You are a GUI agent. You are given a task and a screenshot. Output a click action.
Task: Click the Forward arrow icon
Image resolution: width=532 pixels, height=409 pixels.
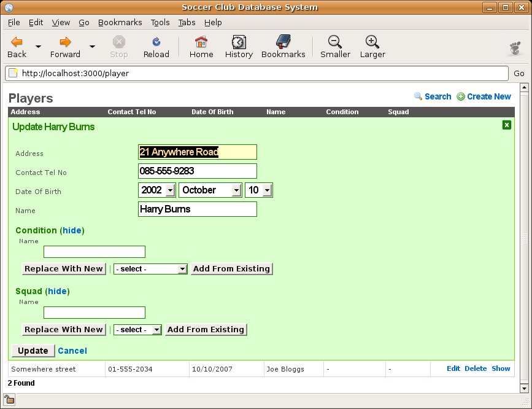[x=65, y=42]
